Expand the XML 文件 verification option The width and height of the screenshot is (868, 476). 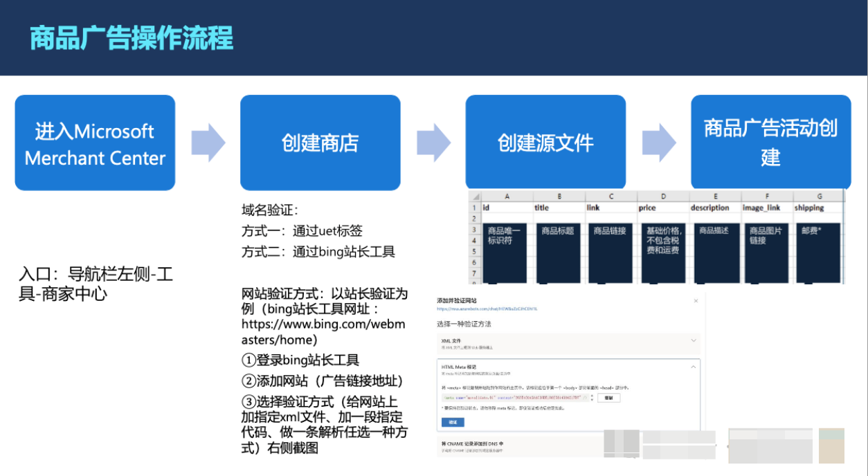pyautogui.click(x=694, y=340)
